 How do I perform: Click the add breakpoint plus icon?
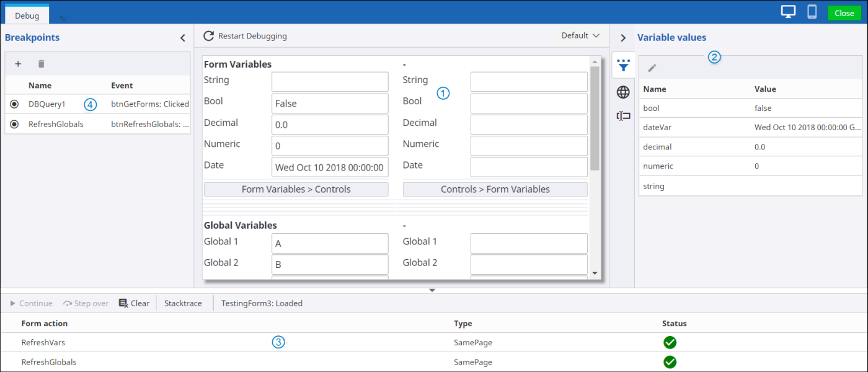pyautogui.click(x=18, y=64)
